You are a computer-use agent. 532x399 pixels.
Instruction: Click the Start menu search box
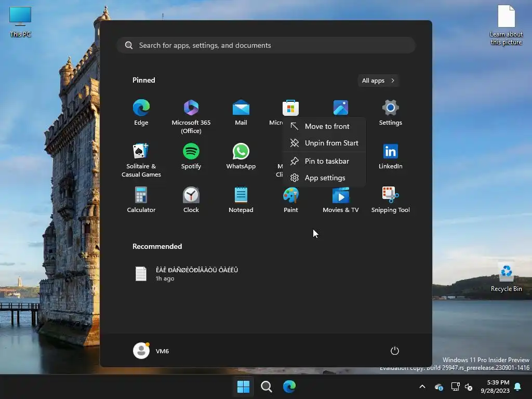[267, 45]
